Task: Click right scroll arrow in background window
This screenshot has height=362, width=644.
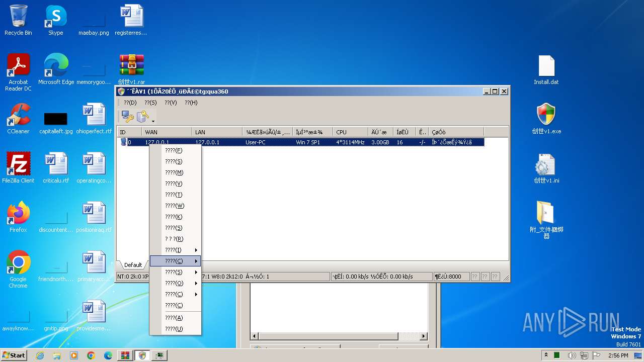Action: [424, 336]
